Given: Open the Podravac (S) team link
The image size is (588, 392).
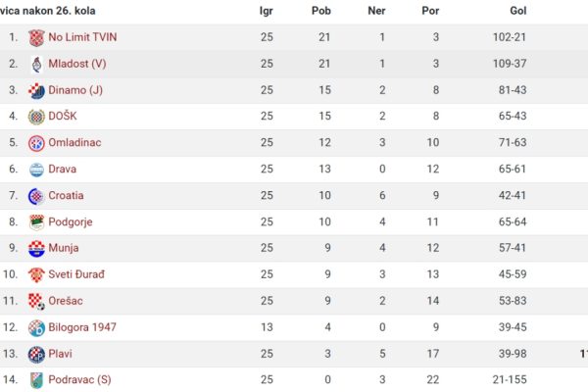Looking at the screenshot, I should pyautogui.click(x=80, y=379).
